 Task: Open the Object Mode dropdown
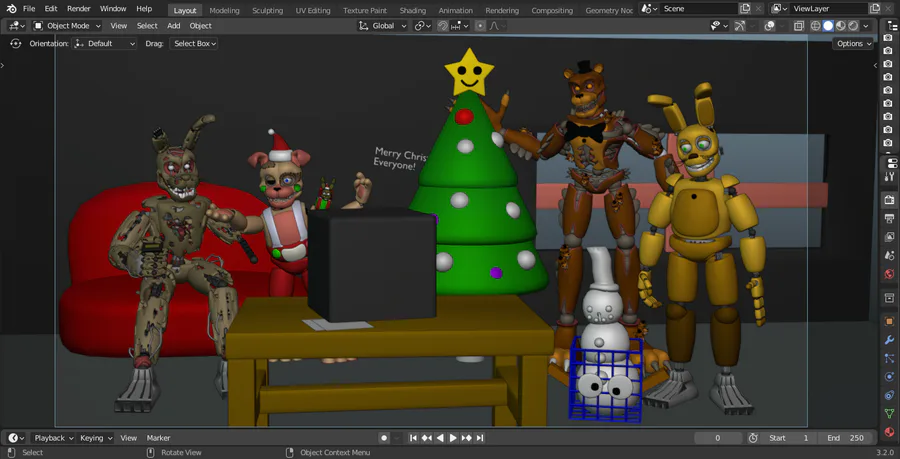coord(67,26)
